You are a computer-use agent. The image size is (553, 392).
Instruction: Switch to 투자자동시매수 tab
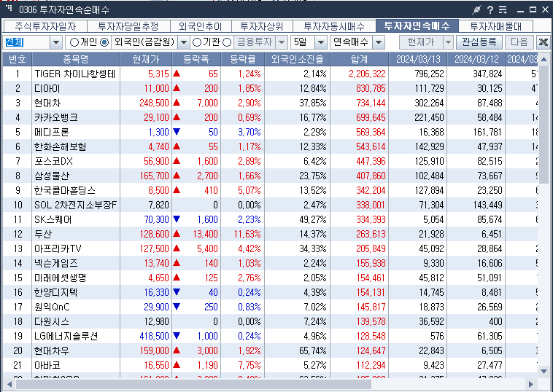click(x=334, y=26)
